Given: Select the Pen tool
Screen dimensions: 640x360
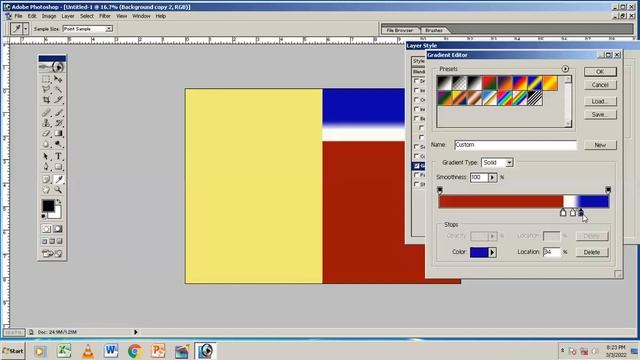Looking at the screenshot, I should click(x=46, y=167).
